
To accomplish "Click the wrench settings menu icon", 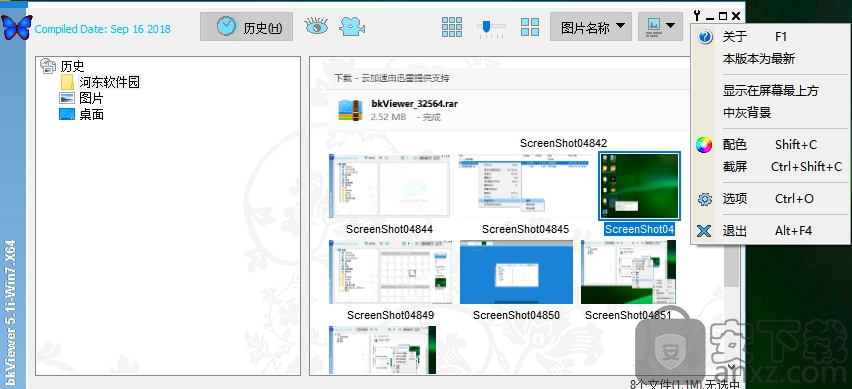I will [698, 16].
